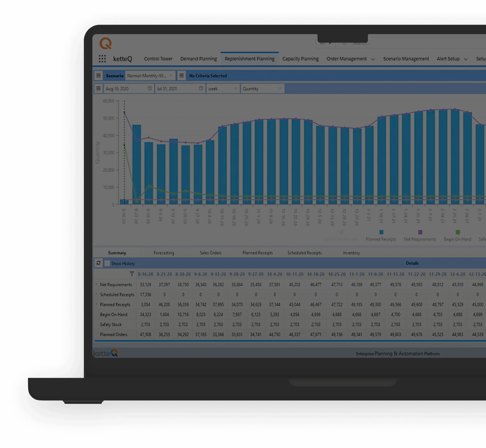Open the Inventory tab in the lower panel
Screen dimensions: 486x448
[x=351, y=253]
